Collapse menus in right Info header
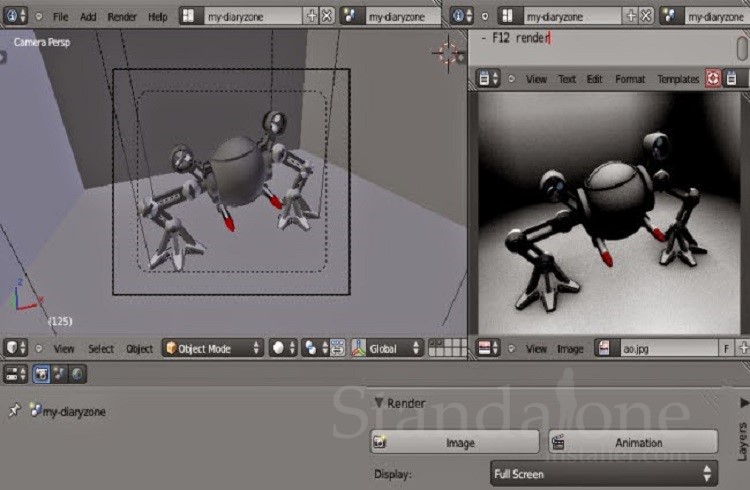 click(485, 17)
